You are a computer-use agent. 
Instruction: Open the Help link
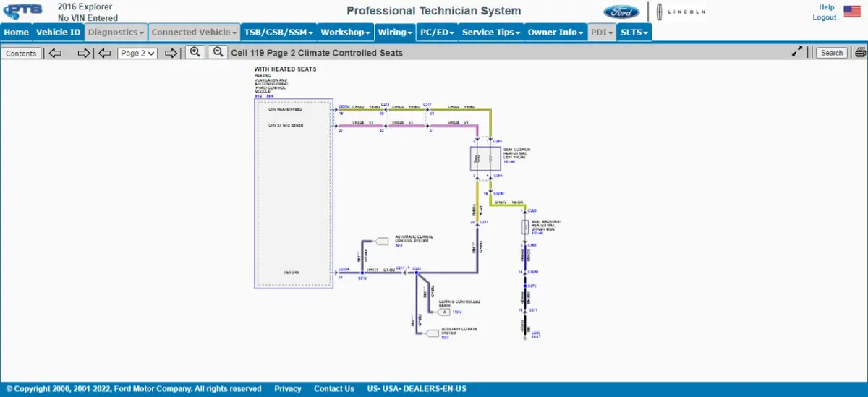click(827, 7)
